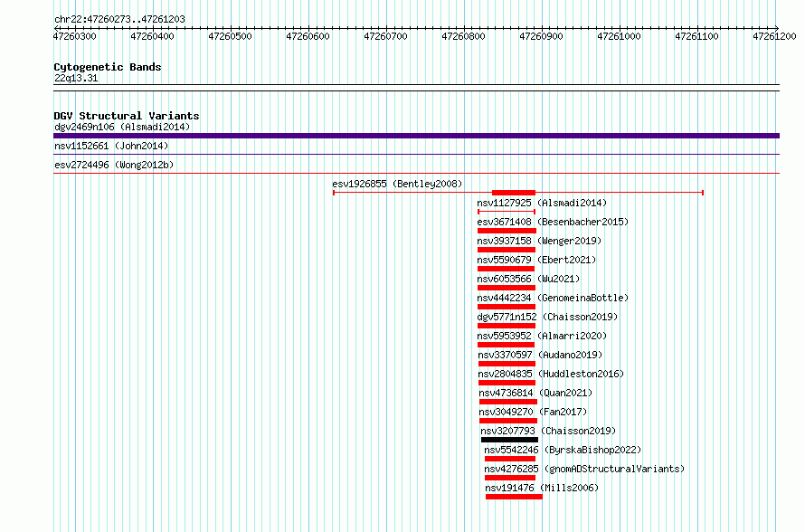Click the red bar under nsv3049270
Image resolution: width=805 pixels, height=532 pixels.
pyautogui.click(x=508, y=421)
